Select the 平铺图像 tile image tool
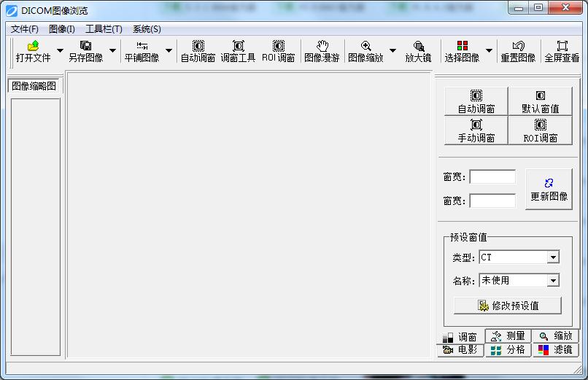 click(142, 51)
